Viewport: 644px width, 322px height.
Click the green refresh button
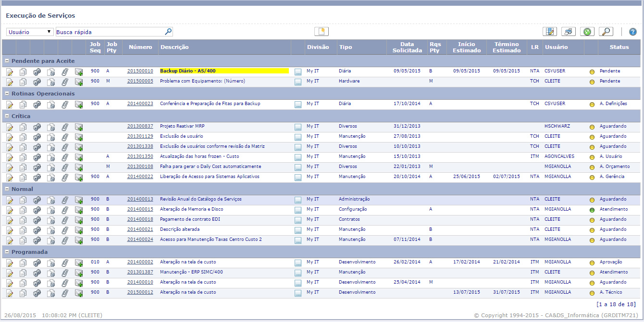click(587, 32)
